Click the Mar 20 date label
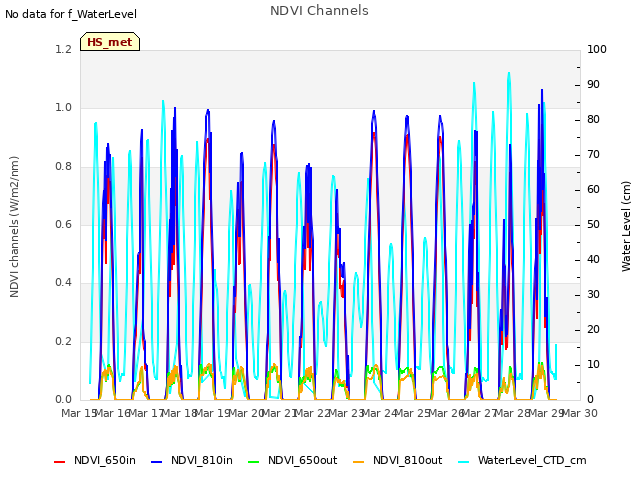Image resolution: width=640 pixels, height=480 pixels. pyautogui.click(x=246, y=413)
